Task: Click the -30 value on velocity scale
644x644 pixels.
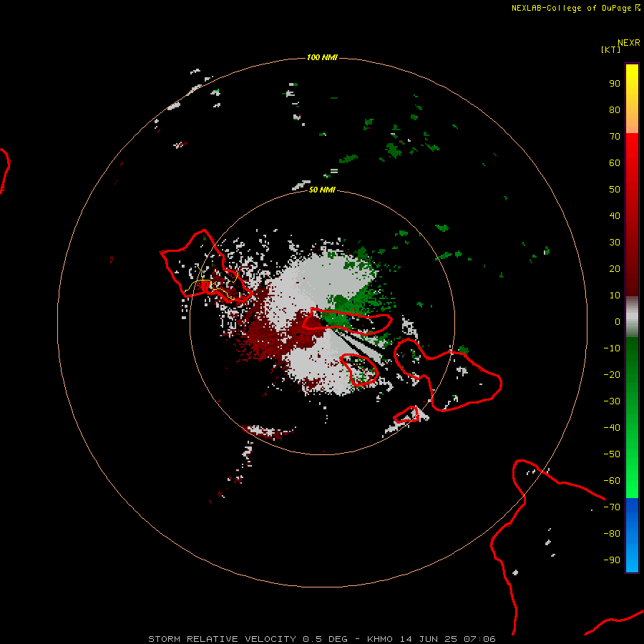Action: (612, 401)
